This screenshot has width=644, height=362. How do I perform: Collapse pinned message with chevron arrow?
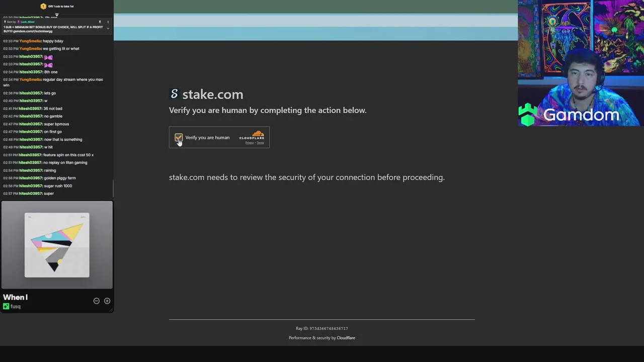[x=108, y=28]
